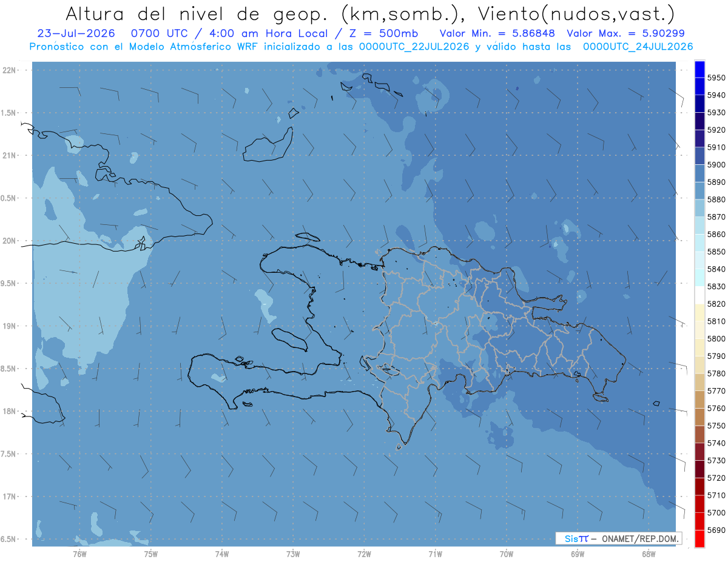Click the '17N' latitude axis label
The image size is (728, 562).
coord(10,497)
